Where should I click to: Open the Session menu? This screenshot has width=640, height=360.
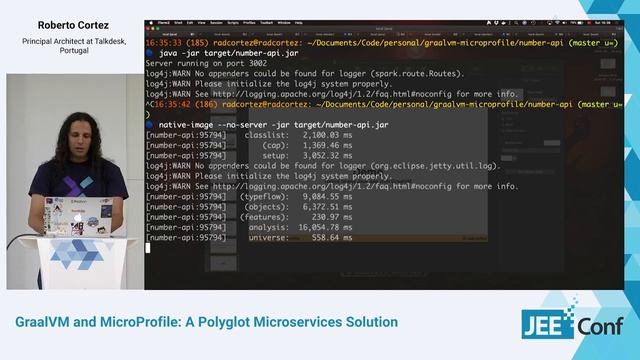tap(216, 23)
